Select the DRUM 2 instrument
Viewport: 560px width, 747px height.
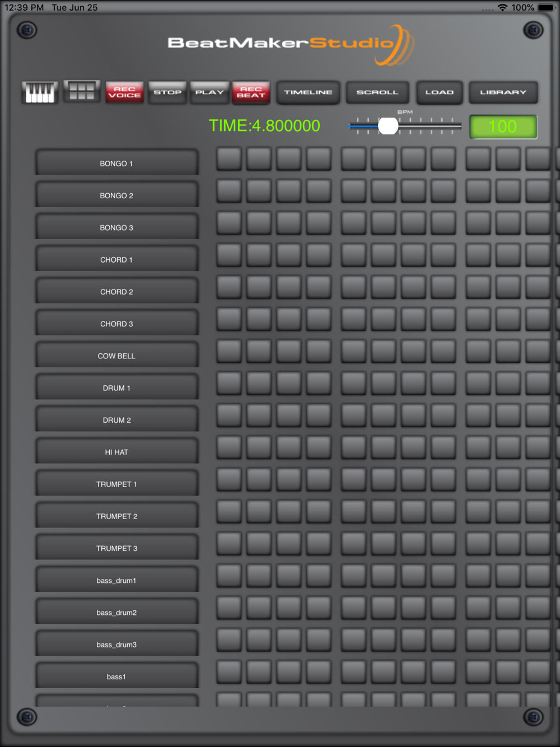pyautogui.click(x=116, y=419)
